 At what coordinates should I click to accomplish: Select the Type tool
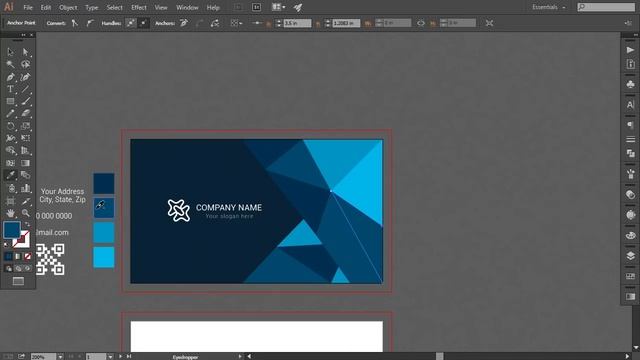click(10, 89)
